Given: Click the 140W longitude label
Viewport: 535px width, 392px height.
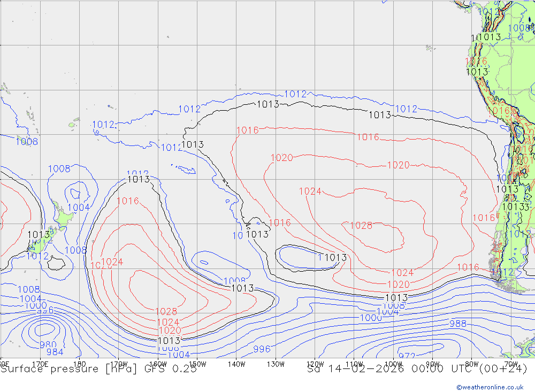Looking at the screenshot, I should [x=236, y=364].
